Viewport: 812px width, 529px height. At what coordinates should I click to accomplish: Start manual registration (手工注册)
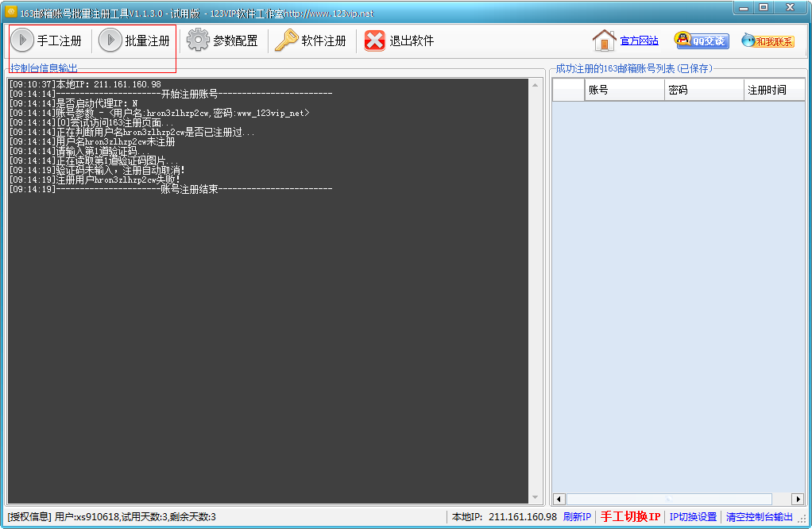(x=47, y=41)
